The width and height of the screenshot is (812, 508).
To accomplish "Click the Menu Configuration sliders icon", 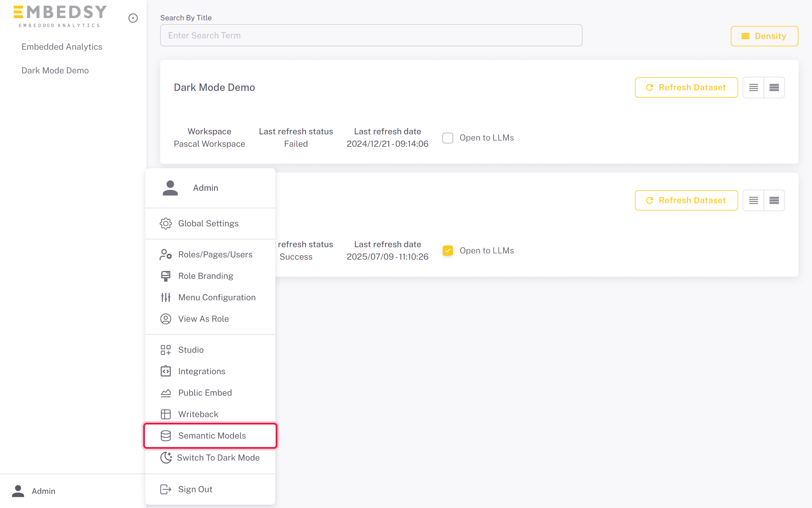I will click(x=166, y=297).
